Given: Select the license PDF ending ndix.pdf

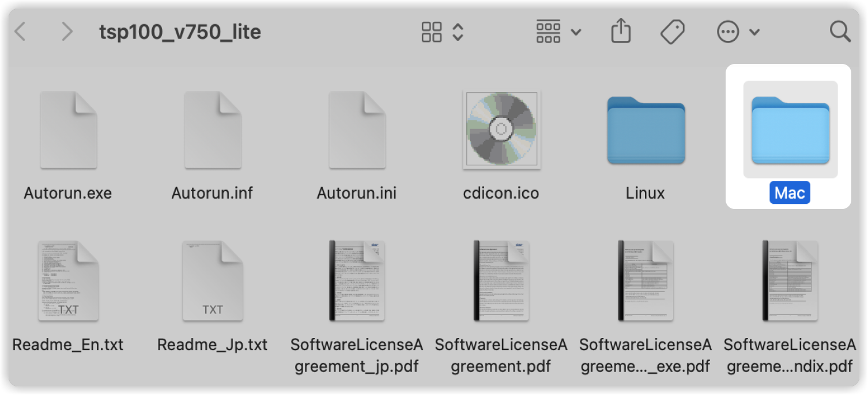Looking at the screenshot, I should pos(790,280).
